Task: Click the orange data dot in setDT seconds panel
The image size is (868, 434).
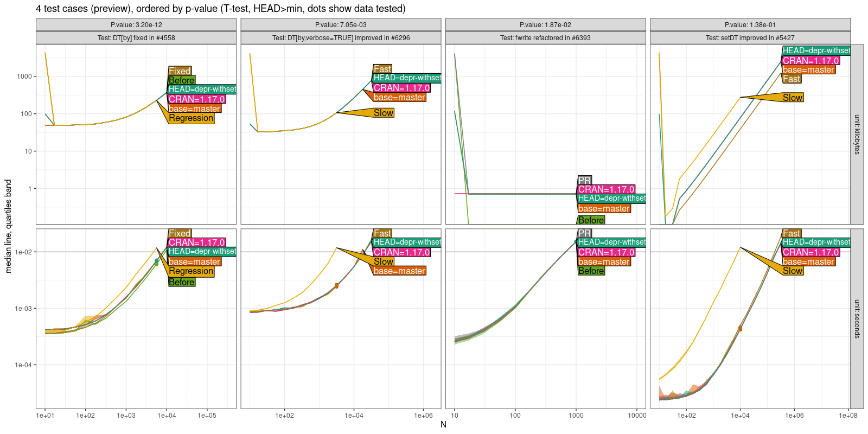Action: pos(740,328)
